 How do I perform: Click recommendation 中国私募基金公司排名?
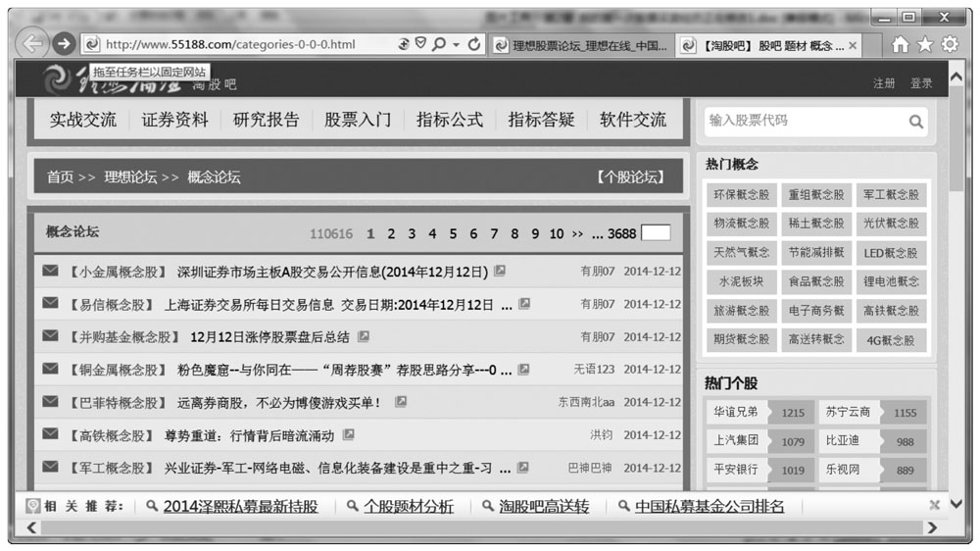point(710,506)
